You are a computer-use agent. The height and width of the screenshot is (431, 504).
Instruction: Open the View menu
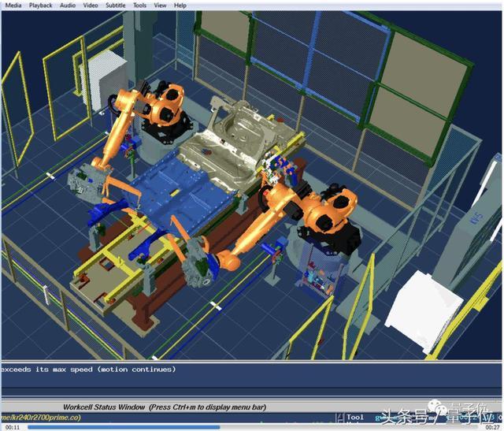point(160,6)
